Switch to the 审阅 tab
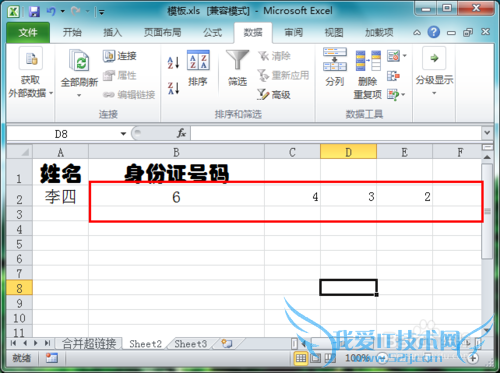The width and height of the screenshot is (500, 373). coord(294,32)
